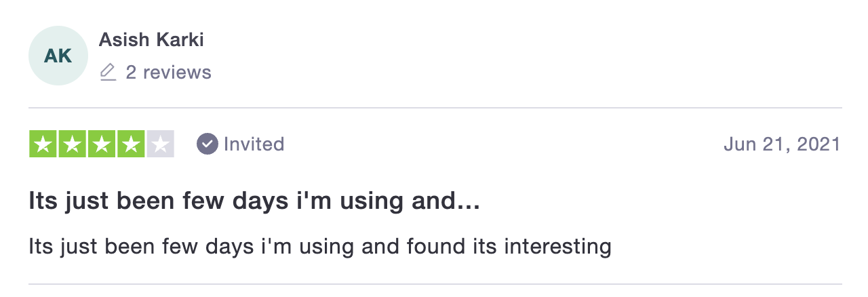Click the fourth green rating star
Image resolution: width=868 pixels, height=297 pixels.
131,144
